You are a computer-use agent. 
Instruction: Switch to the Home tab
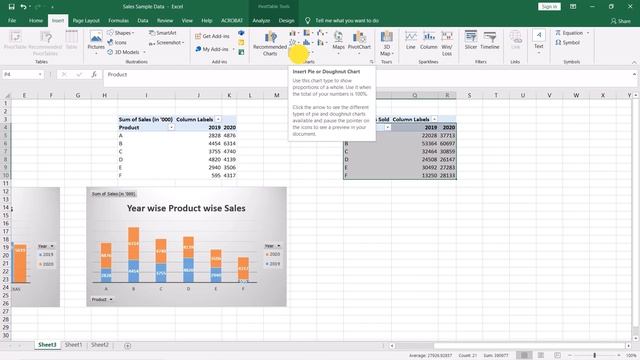pos(36,20)
